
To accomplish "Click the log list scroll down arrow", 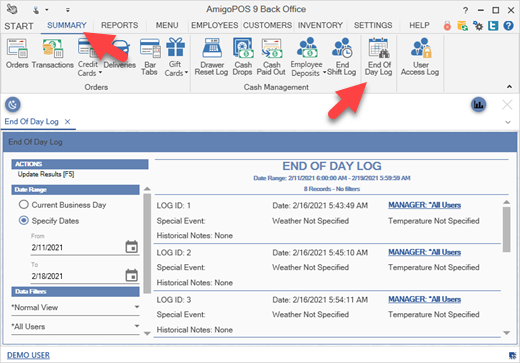I will [507, 333].
